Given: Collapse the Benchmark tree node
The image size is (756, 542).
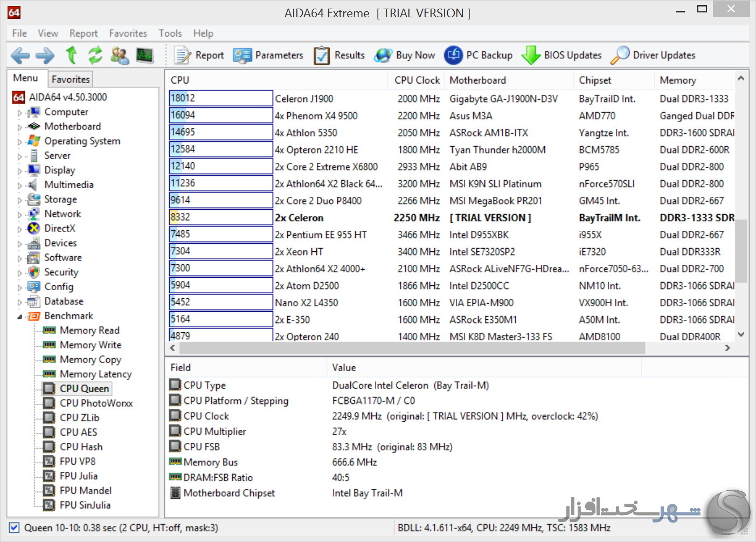Looking at the screenshot, I should [x=20, y=317].
